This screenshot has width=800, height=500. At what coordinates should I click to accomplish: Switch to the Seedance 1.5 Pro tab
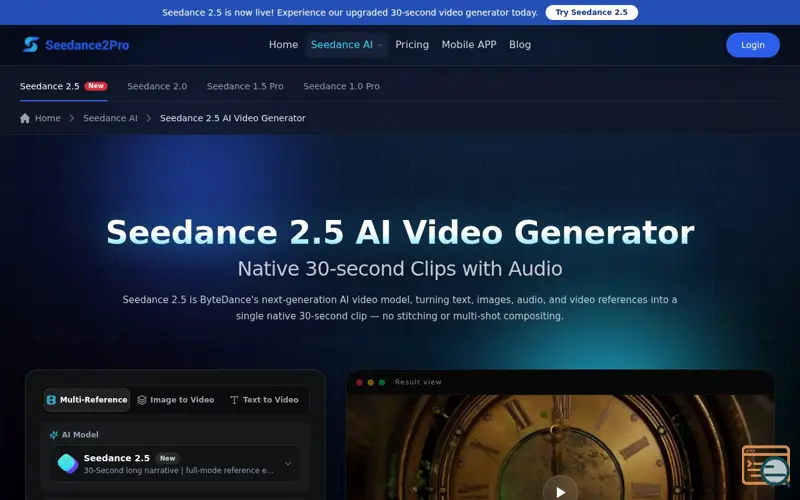tap(245, 86)
